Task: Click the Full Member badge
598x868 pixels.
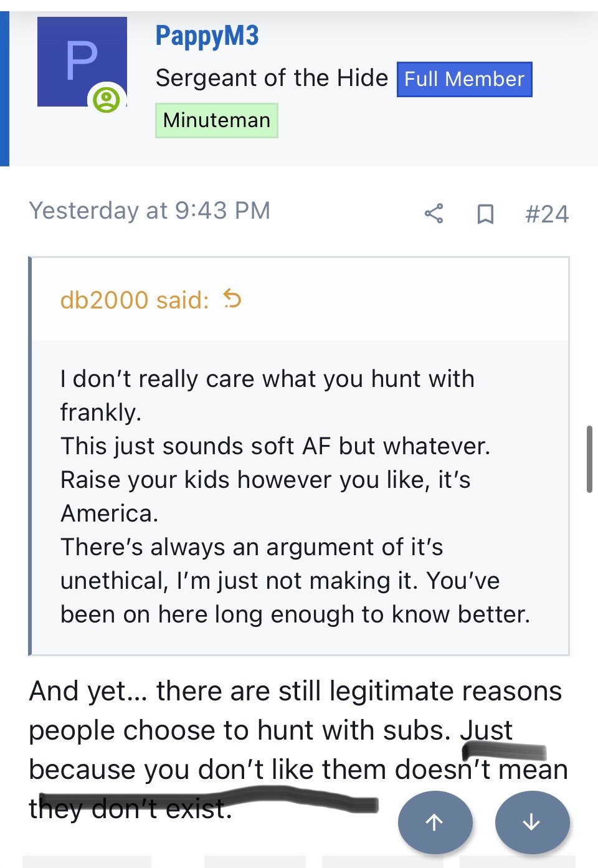Action: [464, 79]
